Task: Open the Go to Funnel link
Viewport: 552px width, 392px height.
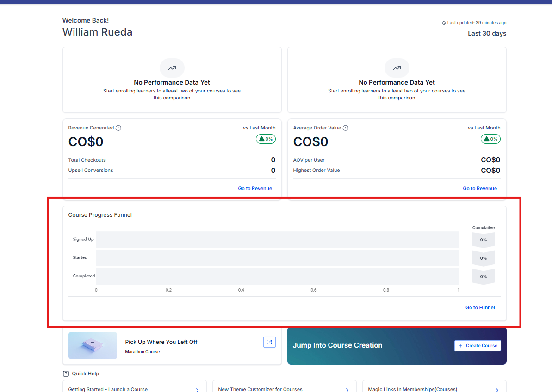Action: pyautogui.click(x=480, y=307)
